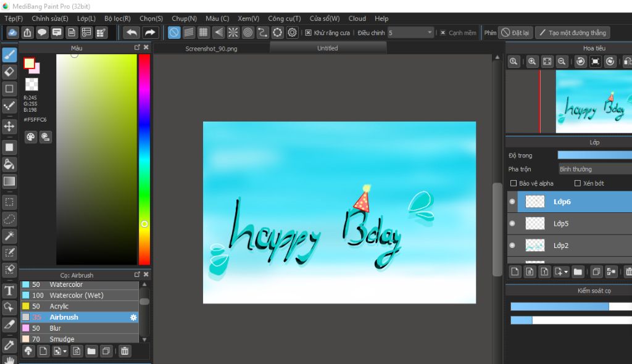Delete layer with the trash icon
632x364 pixels.
tap(628, 271)
